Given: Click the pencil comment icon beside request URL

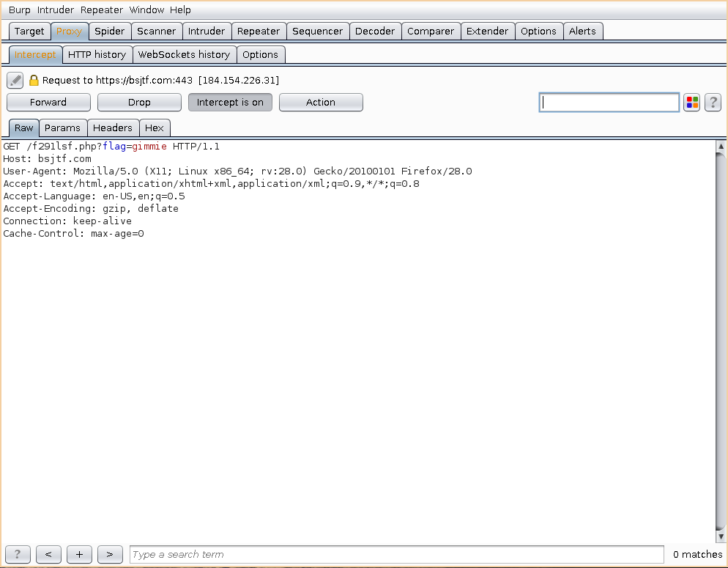Looking at the screenshot, I should tap(15, 81).
